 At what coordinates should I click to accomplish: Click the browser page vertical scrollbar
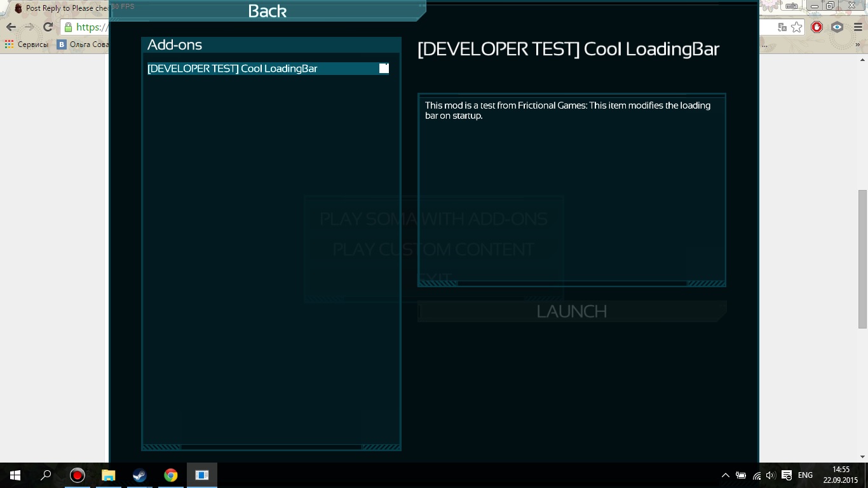(x=862, y=254)
